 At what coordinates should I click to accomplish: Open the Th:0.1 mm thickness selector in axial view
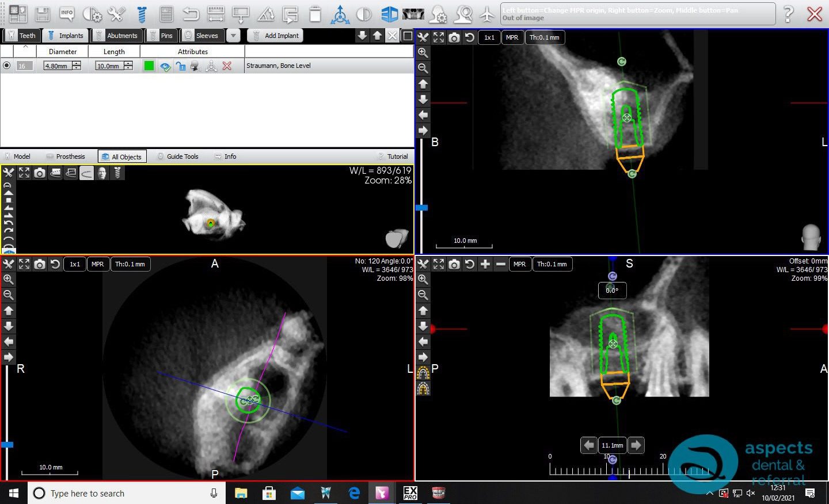130,264
